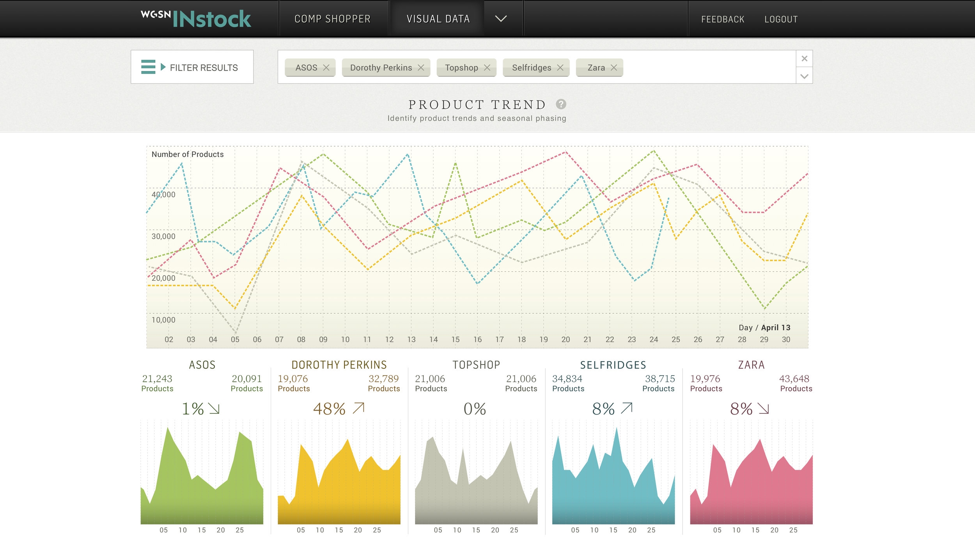
Task: Click day 24 on the chart axis
Action: point(654,340)
